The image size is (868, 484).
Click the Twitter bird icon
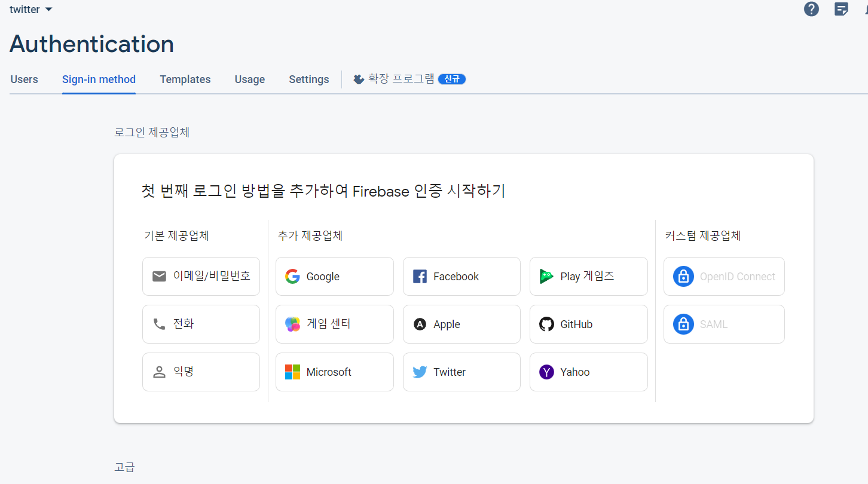[x=420, y=372]
